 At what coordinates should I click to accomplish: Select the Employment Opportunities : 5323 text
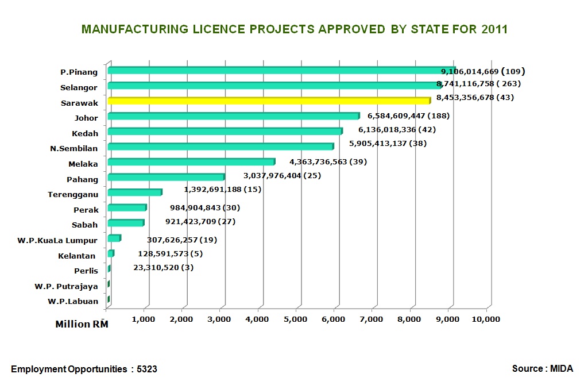[84, 369]
